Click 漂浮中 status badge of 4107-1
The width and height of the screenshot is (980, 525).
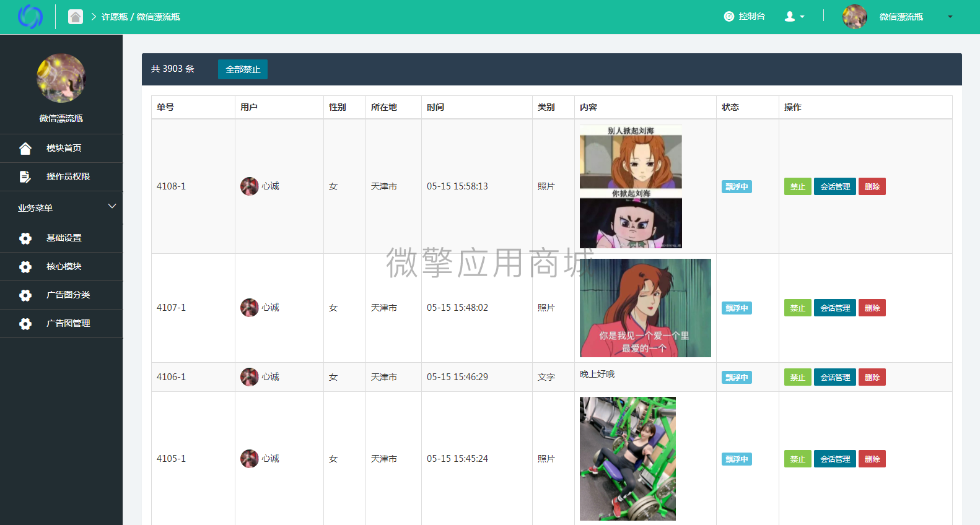click(737, 308)
